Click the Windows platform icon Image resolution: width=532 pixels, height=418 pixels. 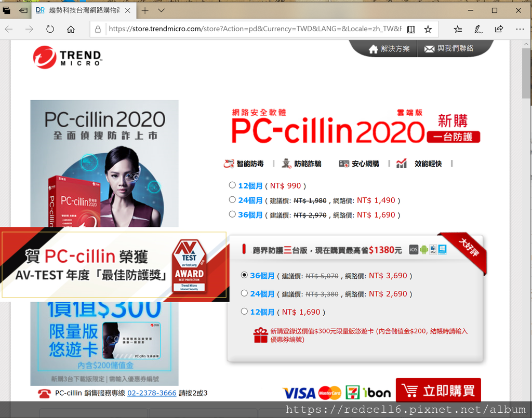[x=442, y=250]
